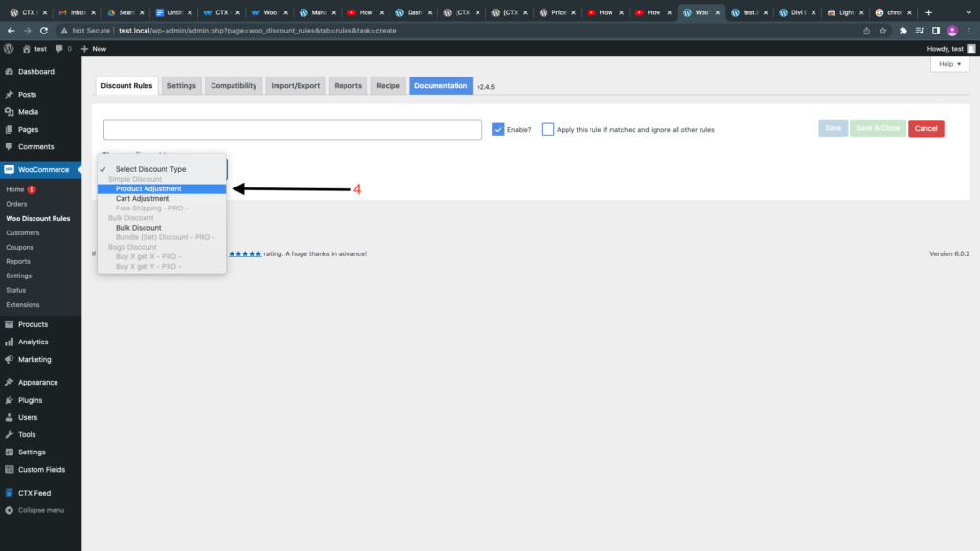This screenshot has width=980, height=551.
Task: Bookmark page with star icon
Action: pyautogui.click(x=882, y=30)
